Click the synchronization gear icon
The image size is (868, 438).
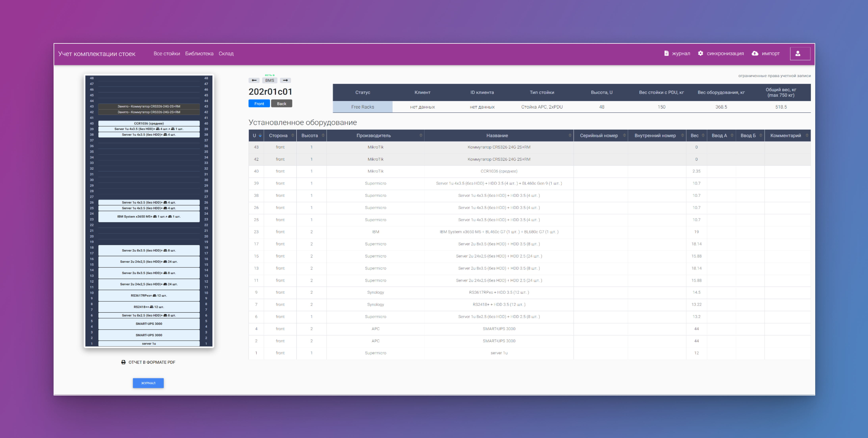(700, 53)
